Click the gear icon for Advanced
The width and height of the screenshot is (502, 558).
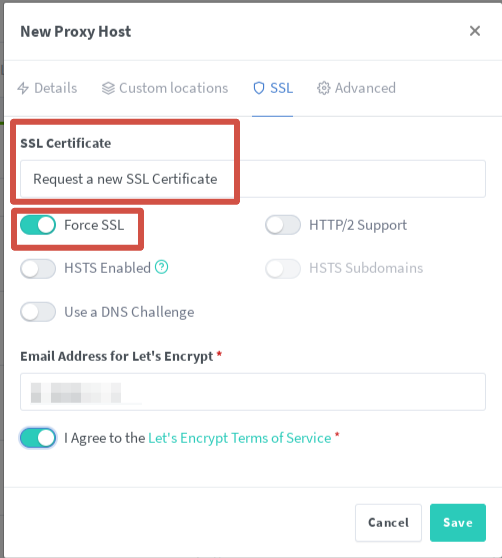tap(323, 88)
